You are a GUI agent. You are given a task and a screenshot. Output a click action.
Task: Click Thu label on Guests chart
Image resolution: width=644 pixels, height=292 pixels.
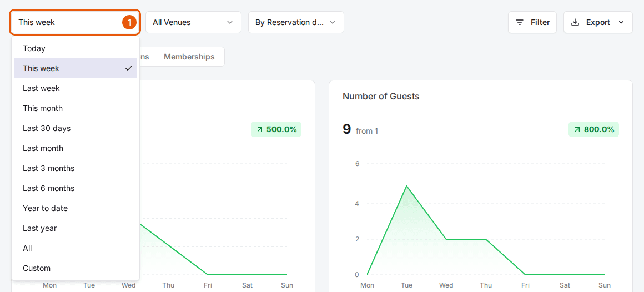click(486, 285)
